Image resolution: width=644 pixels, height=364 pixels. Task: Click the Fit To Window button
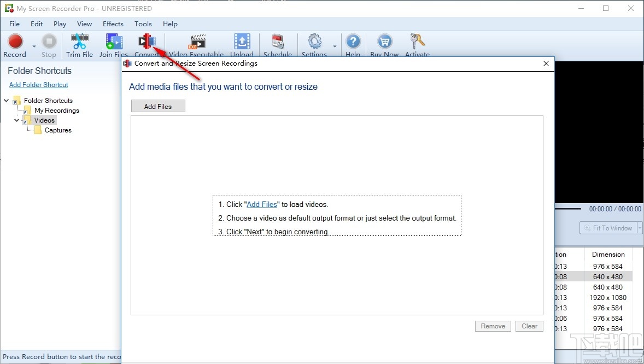(608, 228)
